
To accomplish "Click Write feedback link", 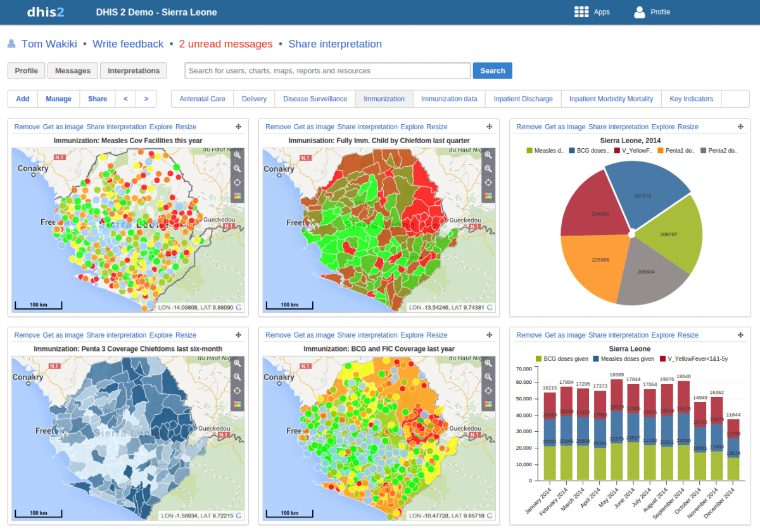I will pyautogui.click(x=128, y=44).
